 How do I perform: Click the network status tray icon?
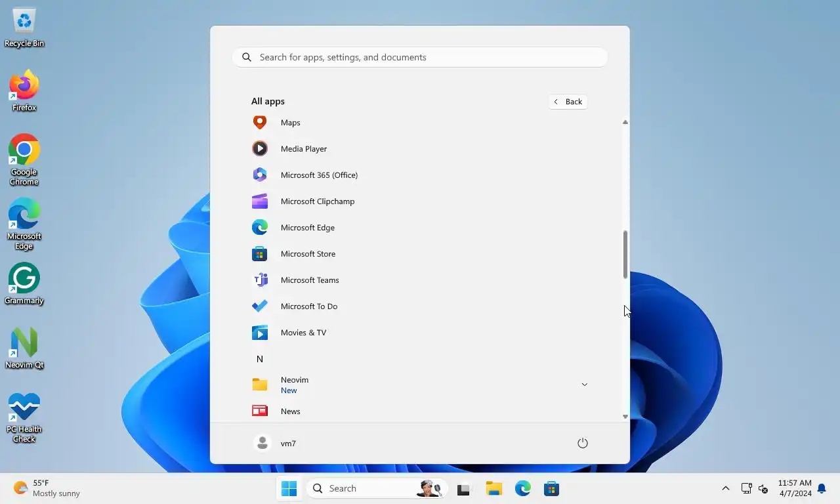coord(746,488)
